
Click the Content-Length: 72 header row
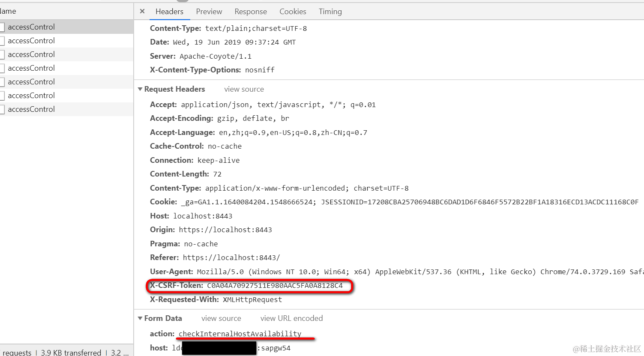tap(186, 174)
